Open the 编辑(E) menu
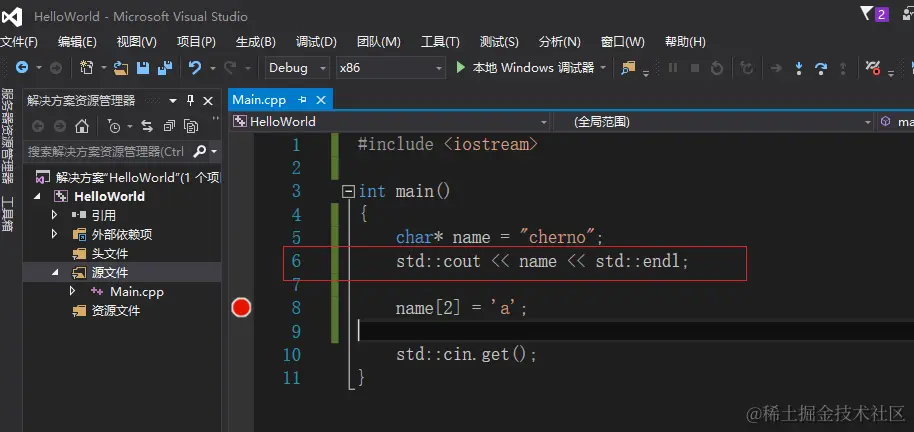Image resolution: width=914 pixels, height=432 pixels. pos(78,42)
